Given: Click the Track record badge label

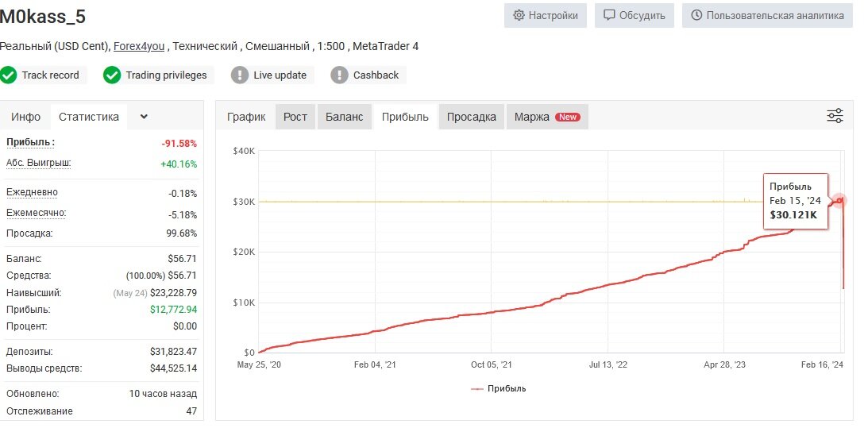Looking at the screenshot, I should tap(50, 75).
